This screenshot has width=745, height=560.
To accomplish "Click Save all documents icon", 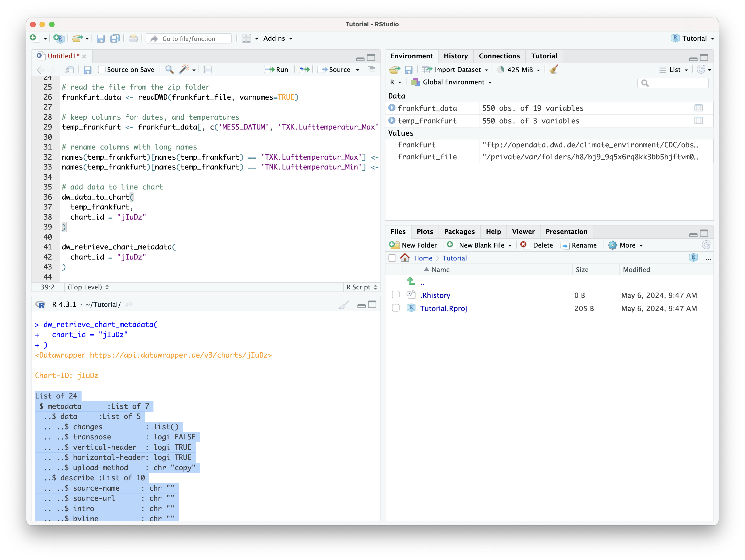I will point(115,39).
